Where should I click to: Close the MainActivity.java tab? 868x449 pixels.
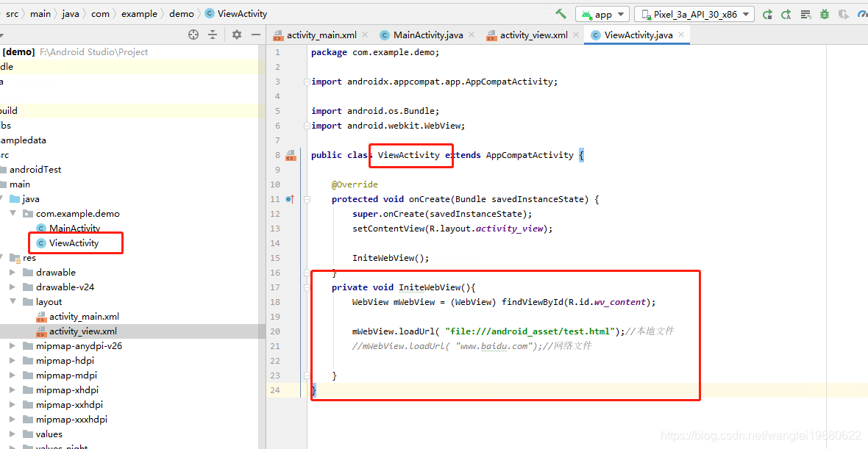[x=472, y=35]
